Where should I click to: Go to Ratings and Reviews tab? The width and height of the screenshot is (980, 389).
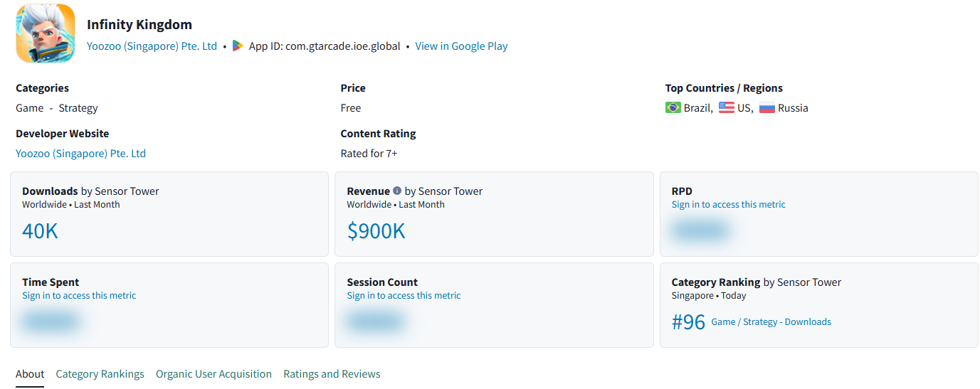coord(332,374)
